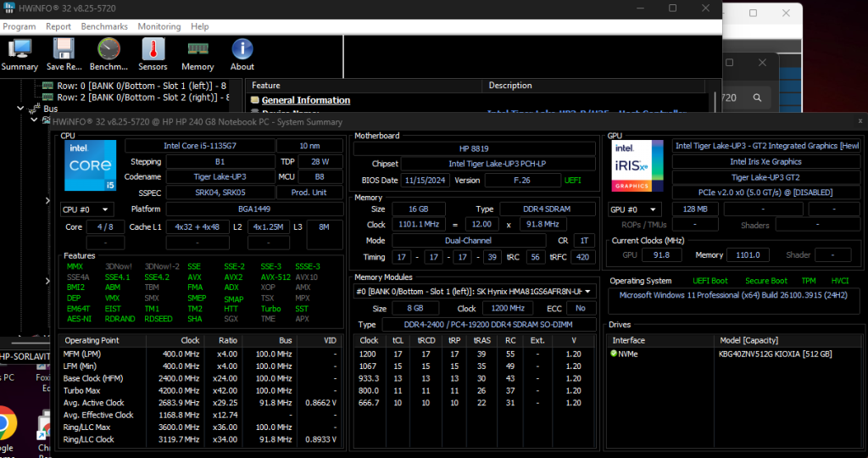
Task: Click the Feature column header
Action: (x=364, y=86)
